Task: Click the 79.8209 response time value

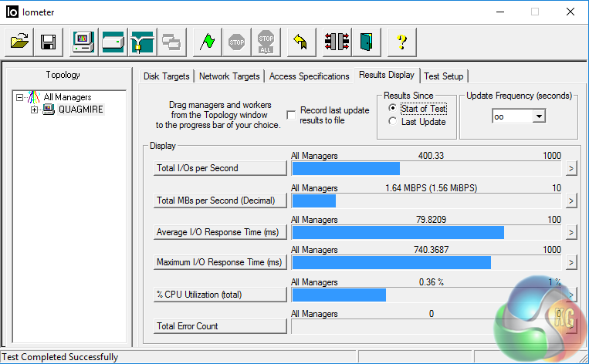Action: [431, 220]
